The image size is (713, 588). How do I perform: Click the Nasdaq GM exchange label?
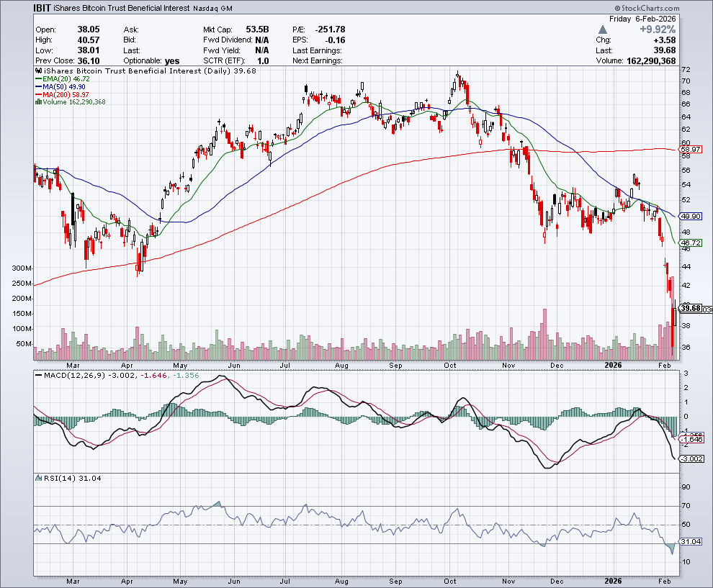click(x=212, y=9)
